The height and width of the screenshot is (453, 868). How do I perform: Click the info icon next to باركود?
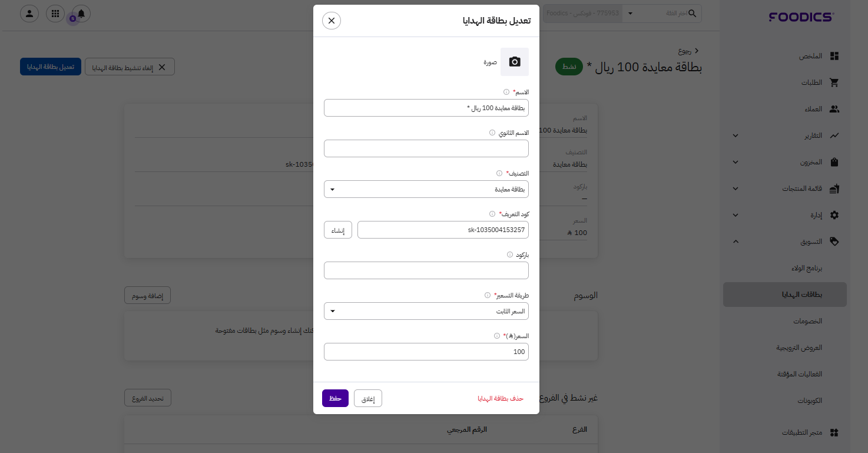coord(510,254)
